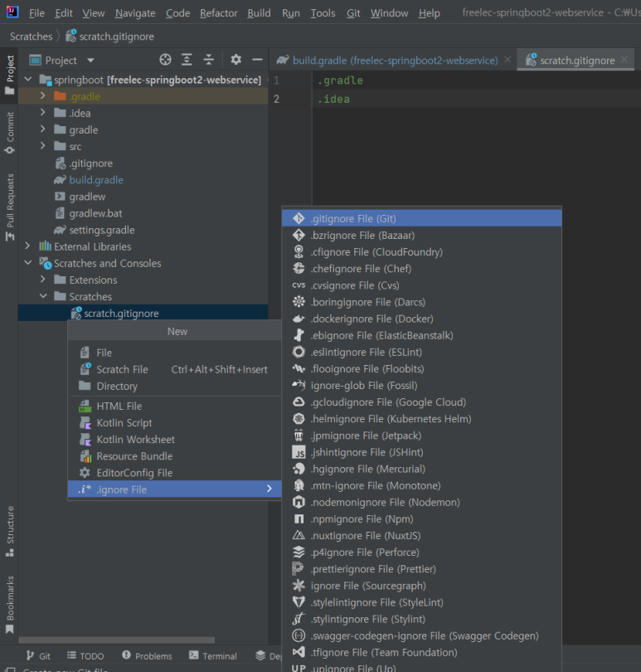The width and height of the screenshot is (641, 672).
Task: Open the Pull Requests tool window
Action: click(9, 207)
